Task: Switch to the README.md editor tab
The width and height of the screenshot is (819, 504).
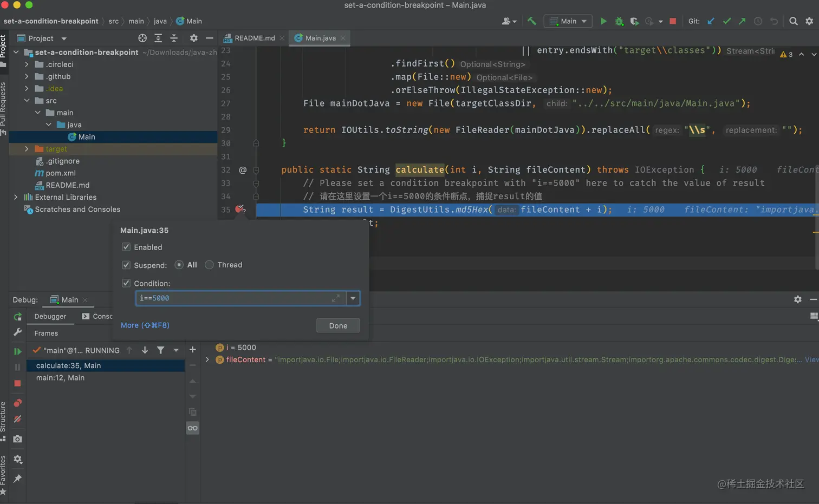Action: coord(254,38)
